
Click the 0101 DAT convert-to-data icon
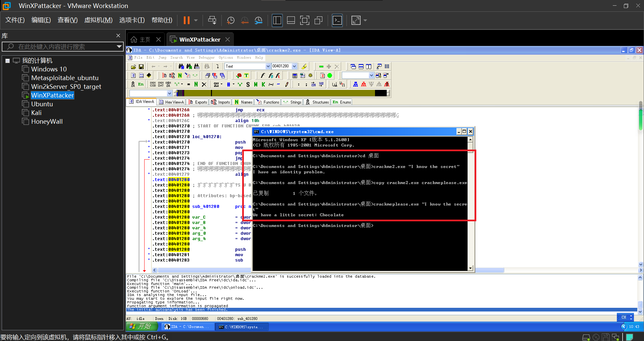(161, 84)
